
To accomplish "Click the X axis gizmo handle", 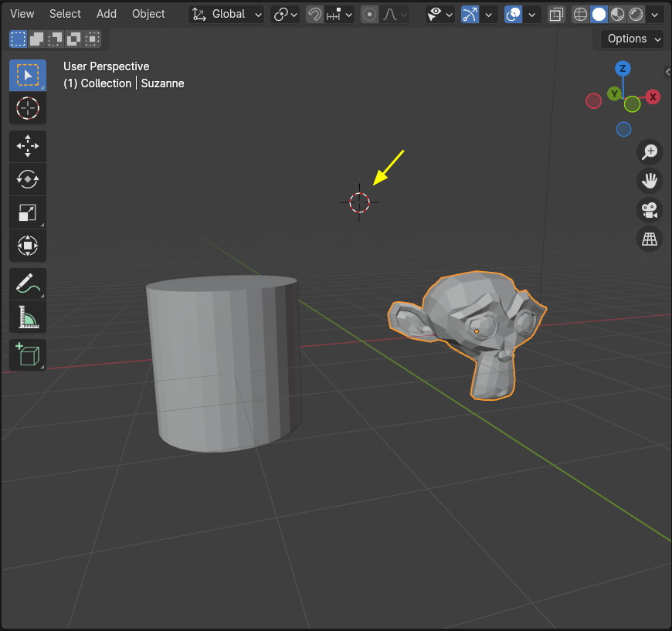I will point(653,97).
